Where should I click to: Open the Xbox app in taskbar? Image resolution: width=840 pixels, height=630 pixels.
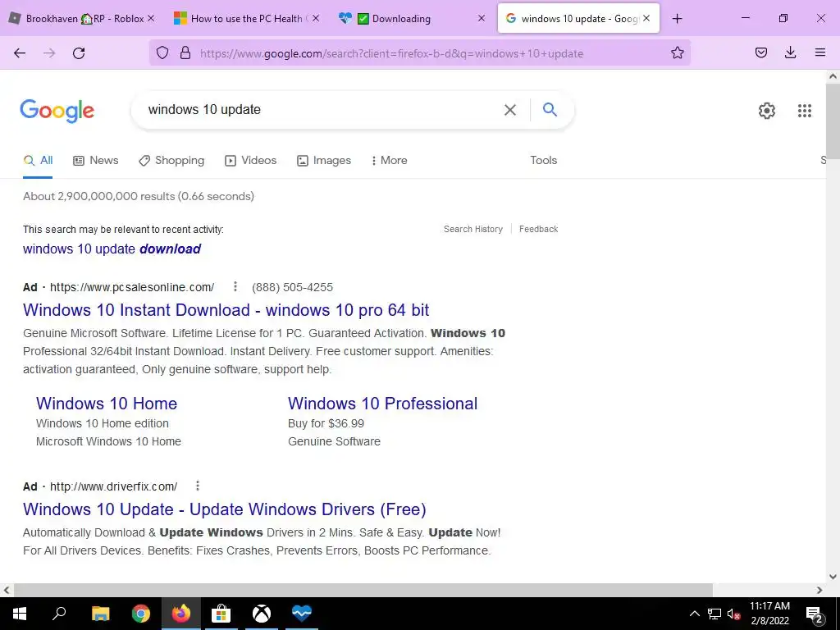262,614
